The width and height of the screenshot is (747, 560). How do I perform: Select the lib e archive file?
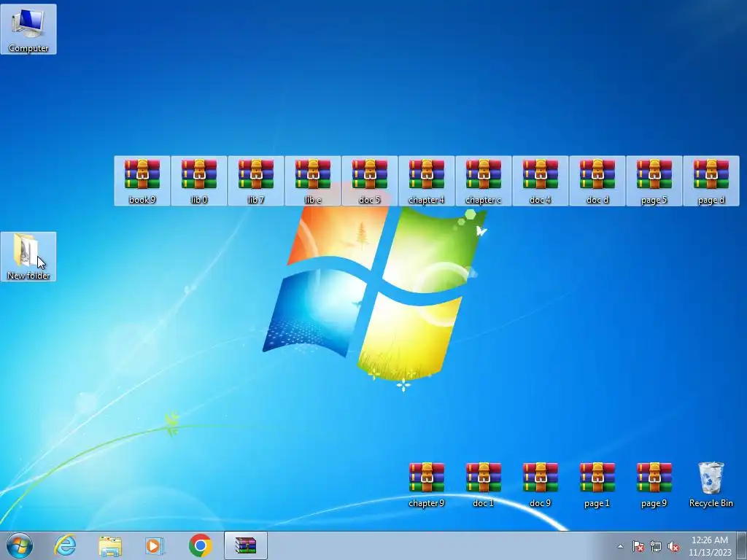[x=312, y=181]
